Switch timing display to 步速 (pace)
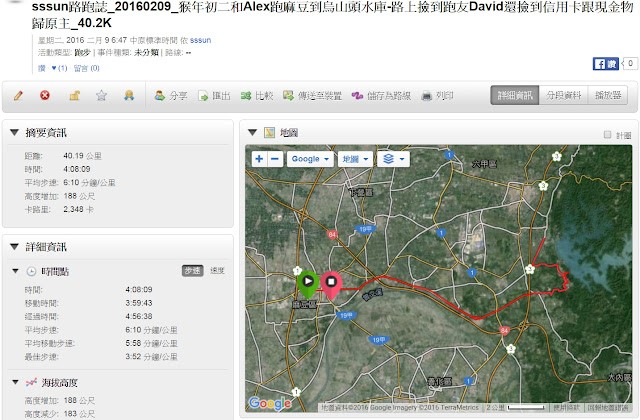This screenshot has width=640, height=420. pyautogui.click(x=191, y=271)
